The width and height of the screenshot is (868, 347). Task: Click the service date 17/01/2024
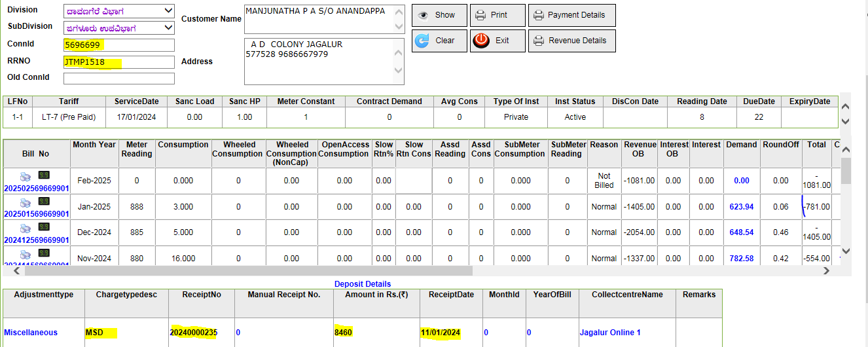point(136,117)
